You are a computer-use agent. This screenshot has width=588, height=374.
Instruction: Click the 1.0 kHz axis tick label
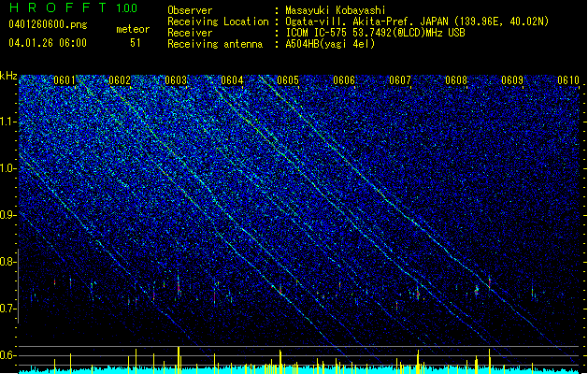pyautogui.click(x=8, y=168)
